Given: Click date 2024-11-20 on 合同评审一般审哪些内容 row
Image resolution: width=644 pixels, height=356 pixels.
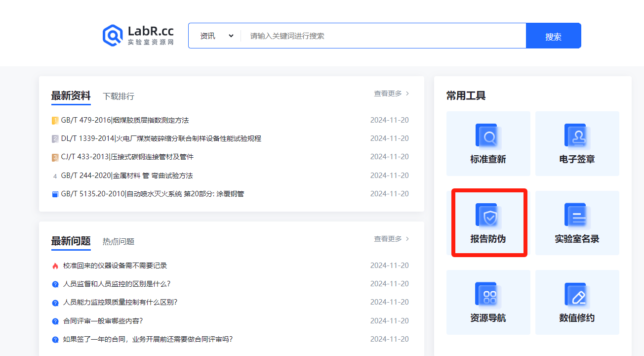Looking at the screenshot, I should pos(390,321).
